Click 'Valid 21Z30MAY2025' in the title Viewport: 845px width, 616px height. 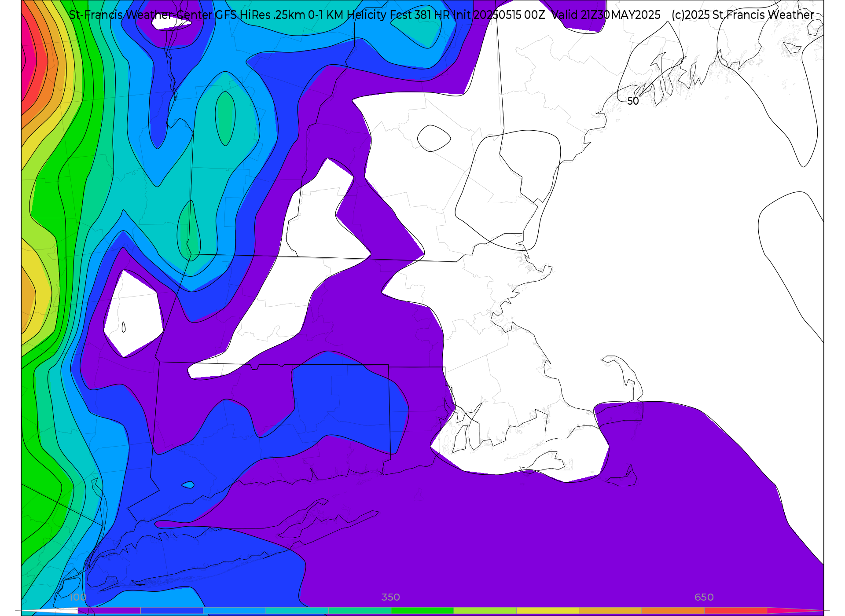[606, 15]
